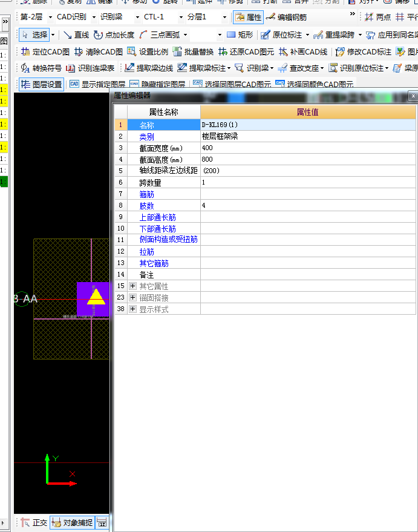This screenshot has height=532, width=418.
Task: Click the 还原CAD图元 restore CAD elements tool
Action: coord(246,51)
